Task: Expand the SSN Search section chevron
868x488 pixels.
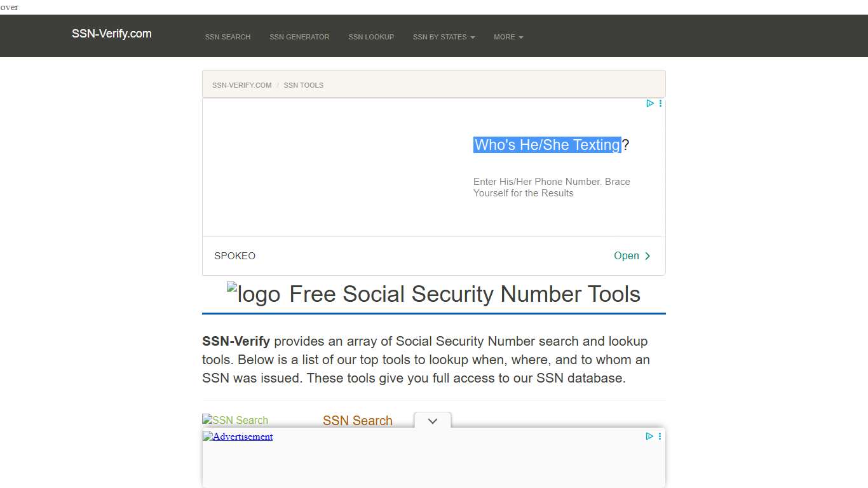Action: point(432,421)
